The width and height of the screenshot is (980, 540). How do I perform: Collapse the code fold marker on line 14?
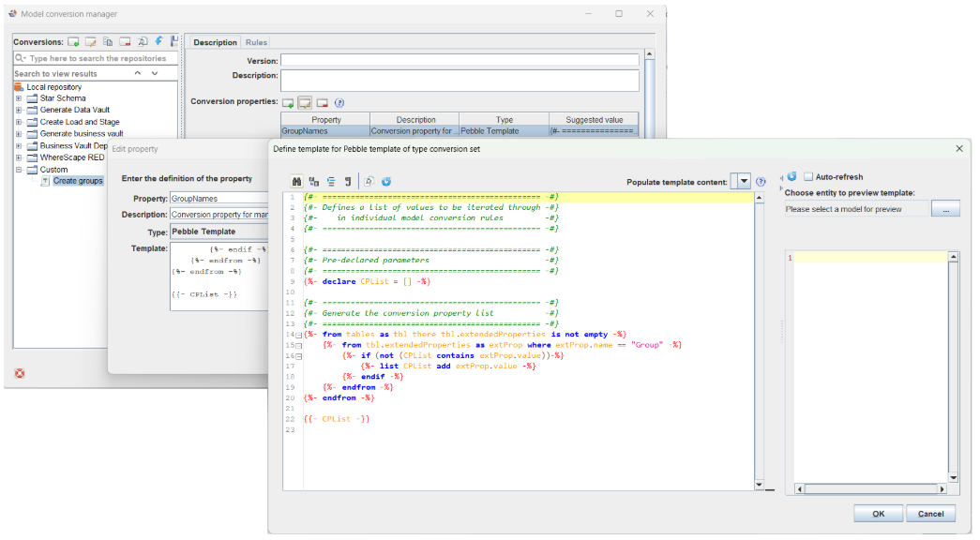299,335
